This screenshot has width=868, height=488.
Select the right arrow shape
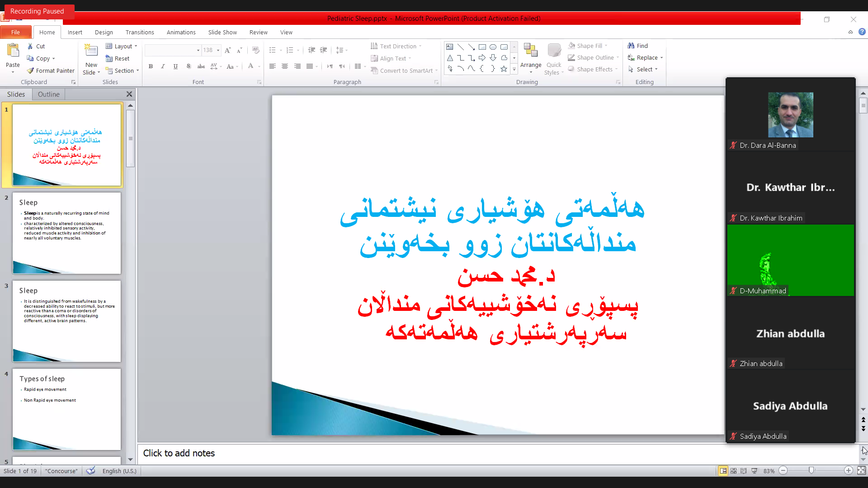tap(482, 58)
